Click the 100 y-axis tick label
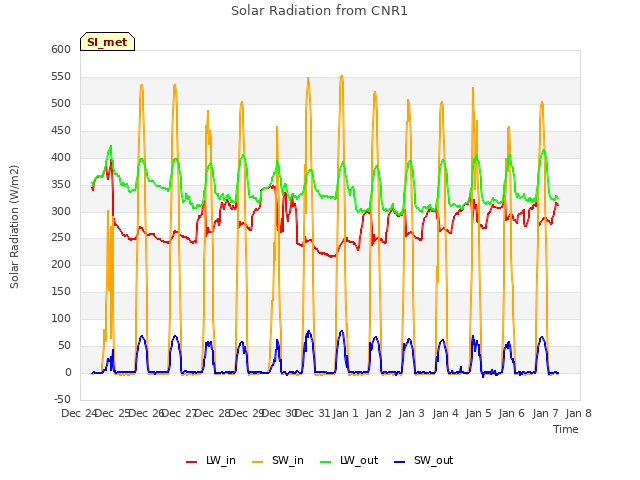Image resolution: width=640 pixels, height=480 pixels. pyautogui.click(x=61, y=318)
